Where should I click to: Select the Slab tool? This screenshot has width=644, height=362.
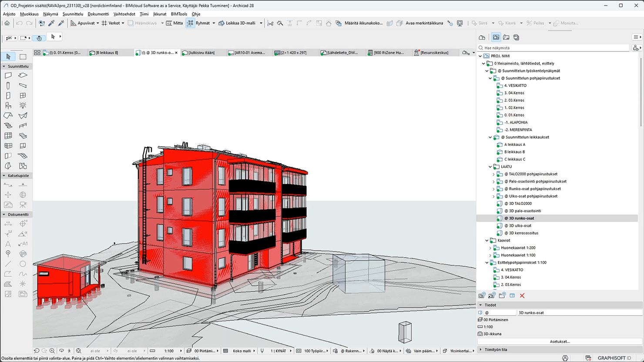23,75
